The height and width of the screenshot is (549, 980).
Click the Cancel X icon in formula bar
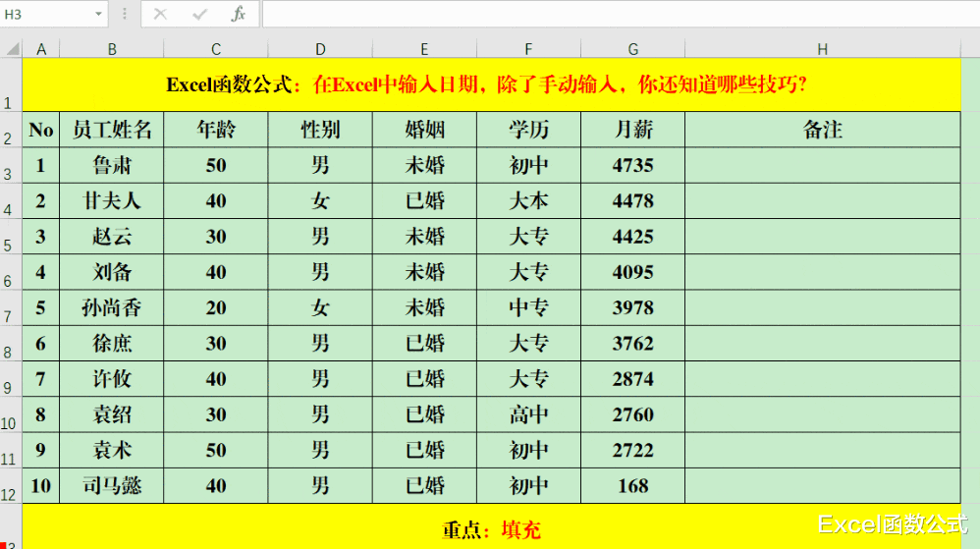[161, 14]
